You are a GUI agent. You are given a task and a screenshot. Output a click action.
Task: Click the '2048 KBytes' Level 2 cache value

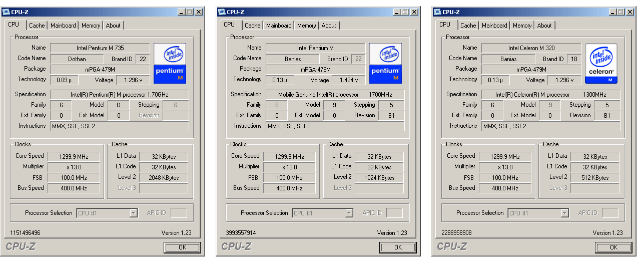pyautogui.click(x=164, y=178)
